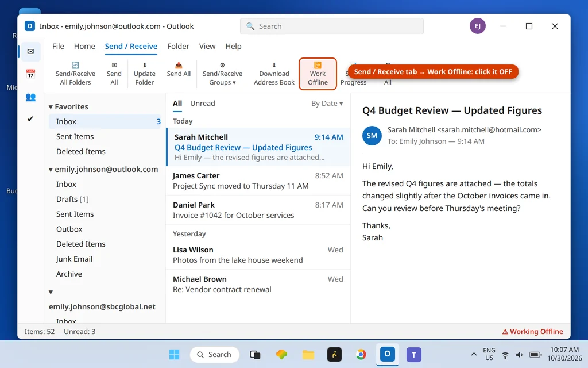Open Wi-Fi network settings in the tray

(x=505, y=355)
